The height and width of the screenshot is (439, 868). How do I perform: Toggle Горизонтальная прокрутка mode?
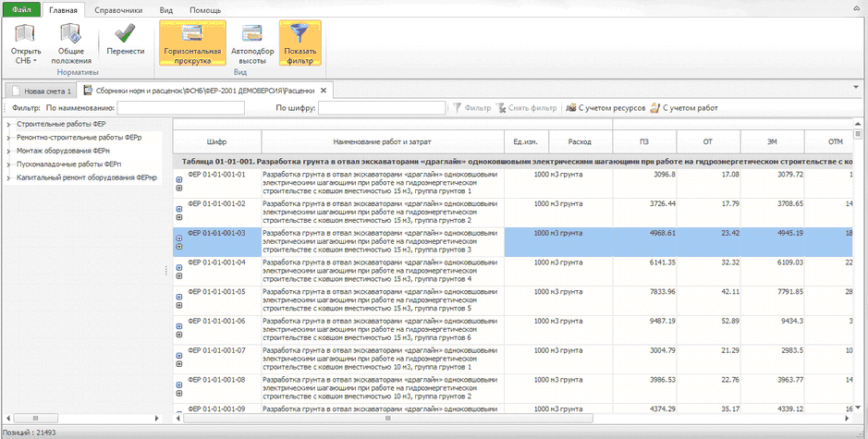coord(192,44)
